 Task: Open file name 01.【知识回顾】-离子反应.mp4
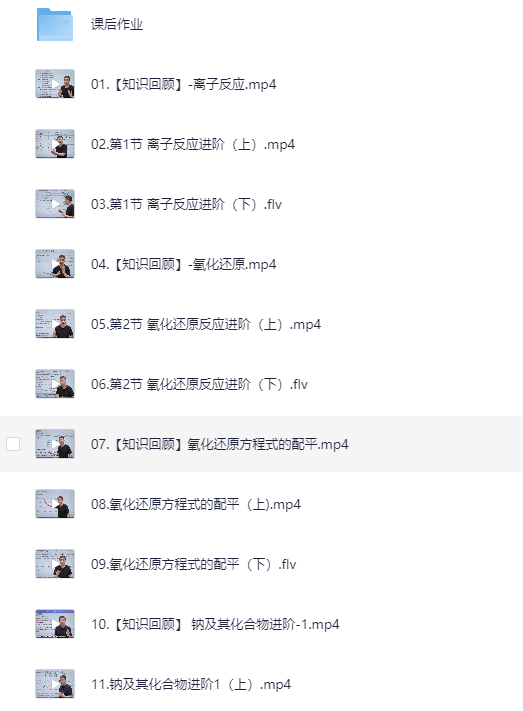pyautogui.click(x=183, y=84)
